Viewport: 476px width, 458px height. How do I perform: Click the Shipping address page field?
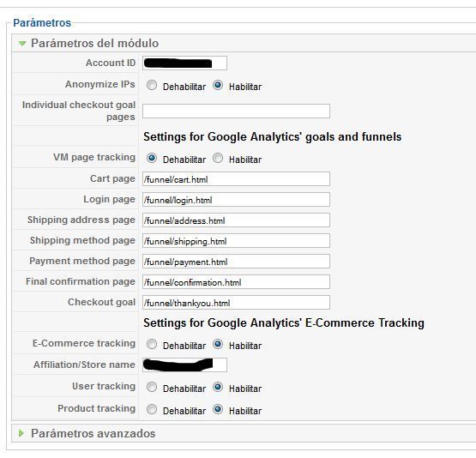click(x=236, y=220)
